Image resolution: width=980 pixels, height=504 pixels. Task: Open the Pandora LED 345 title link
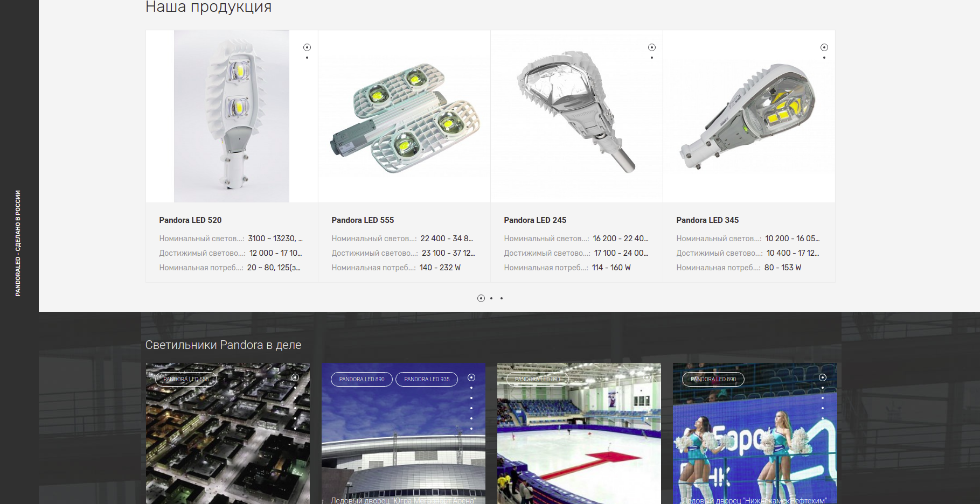(x=707, y=220)
